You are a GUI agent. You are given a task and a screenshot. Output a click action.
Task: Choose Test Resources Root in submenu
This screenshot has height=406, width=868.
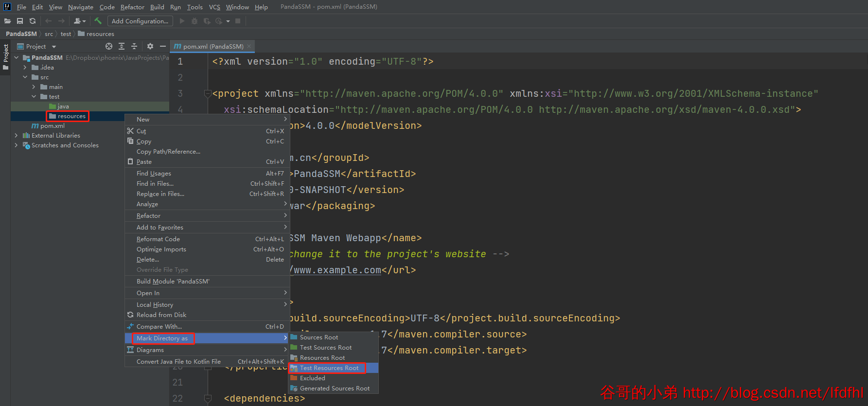coord(333,368)
